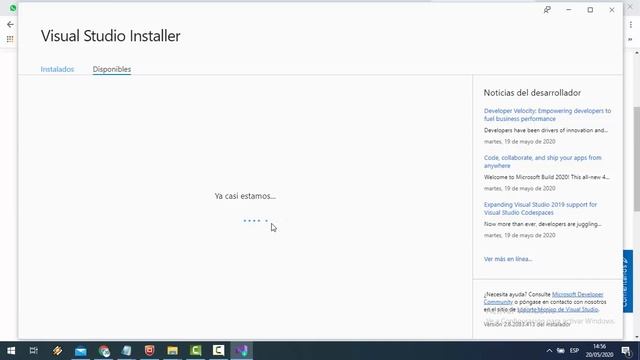Open the browser's three-dot menu behind

[631, 25]
